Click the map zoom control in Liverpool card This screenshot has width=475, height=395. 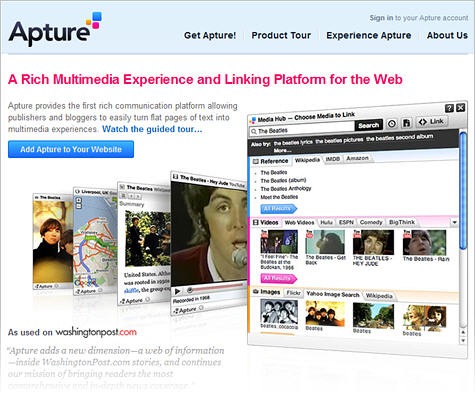(x=79, y=203)
